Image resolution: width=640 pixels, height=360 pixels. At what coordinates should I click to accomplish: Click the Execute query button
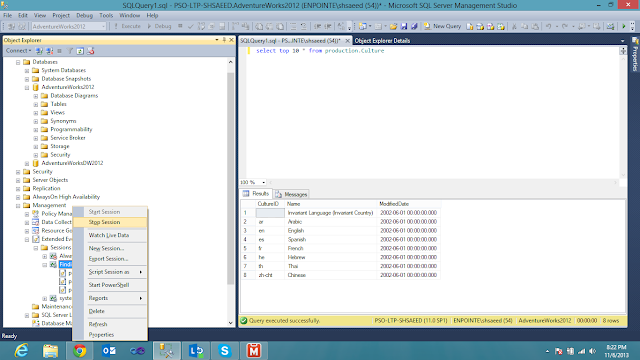127,26
